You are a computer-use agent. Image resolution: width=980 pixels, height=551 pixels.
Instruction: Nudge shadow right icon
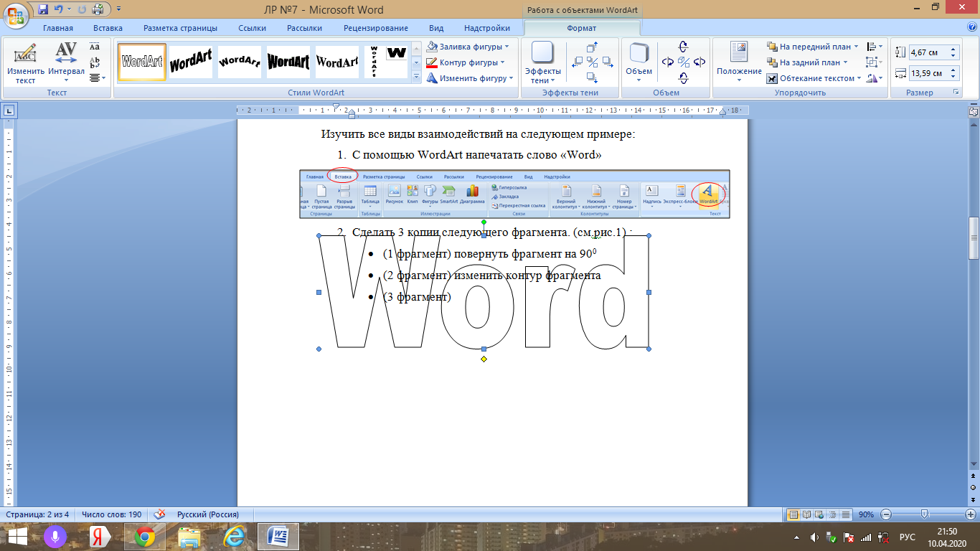[x=607, y=62]
